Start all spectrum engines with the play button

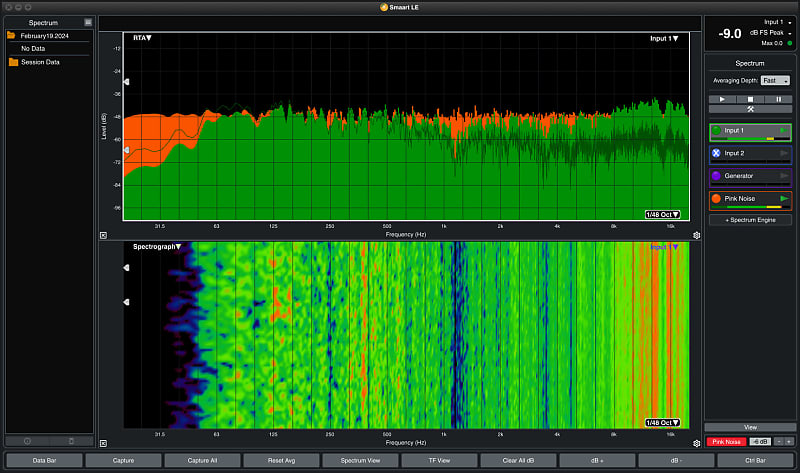click(x=722, y=99)
